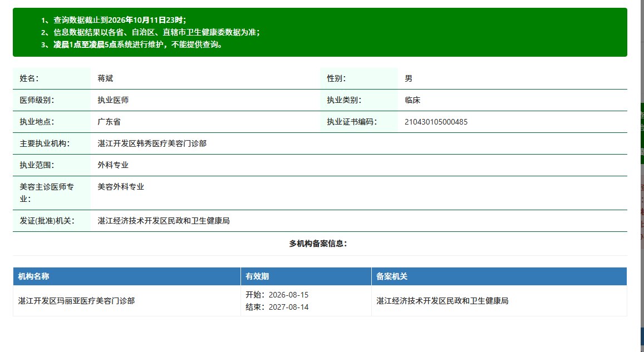Select the gender value 男
This screenshot has height=352, width=644.
pyautogui.click(x=408, y=78)
